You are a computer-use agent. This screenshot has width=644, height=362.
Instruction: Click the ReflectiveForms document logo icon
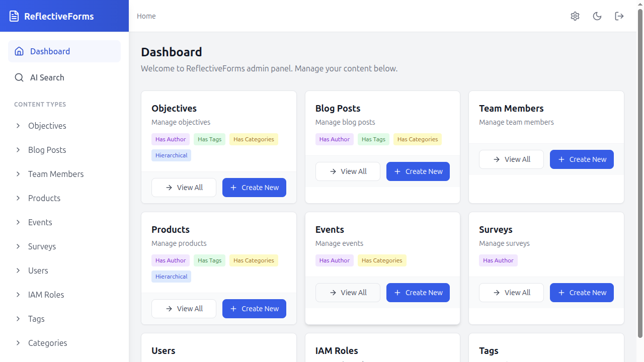[x=14, y=16]
